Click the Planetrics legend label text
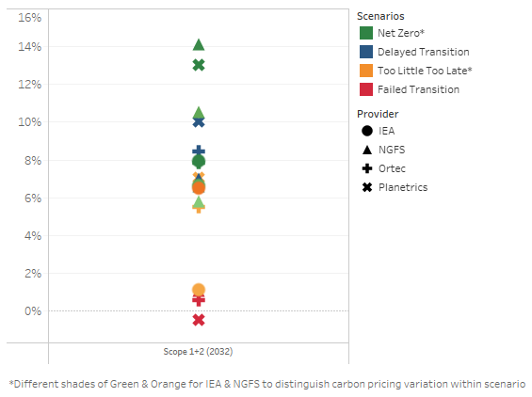532x397 pixels. tap(403, 187)
